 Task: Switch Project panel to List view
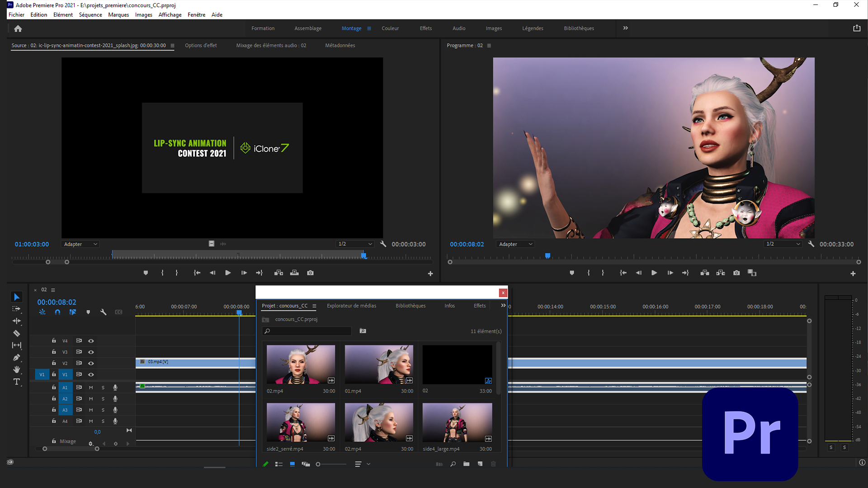click(x=279, y=464)
